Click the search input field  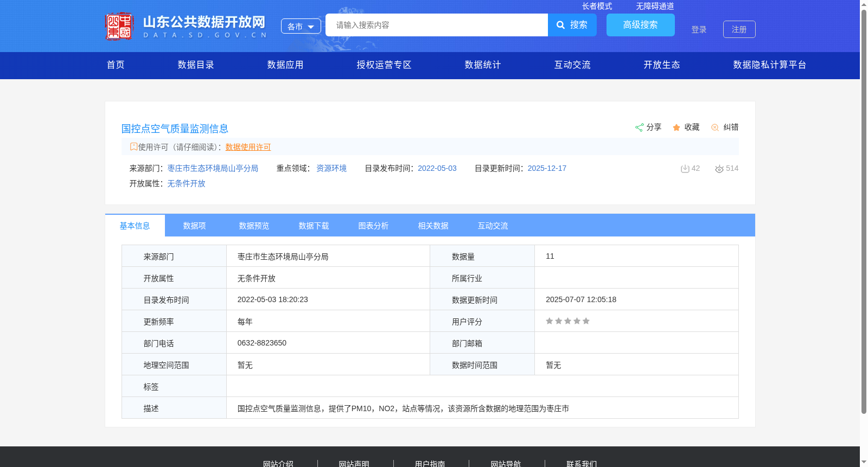[x=437, y=25]
